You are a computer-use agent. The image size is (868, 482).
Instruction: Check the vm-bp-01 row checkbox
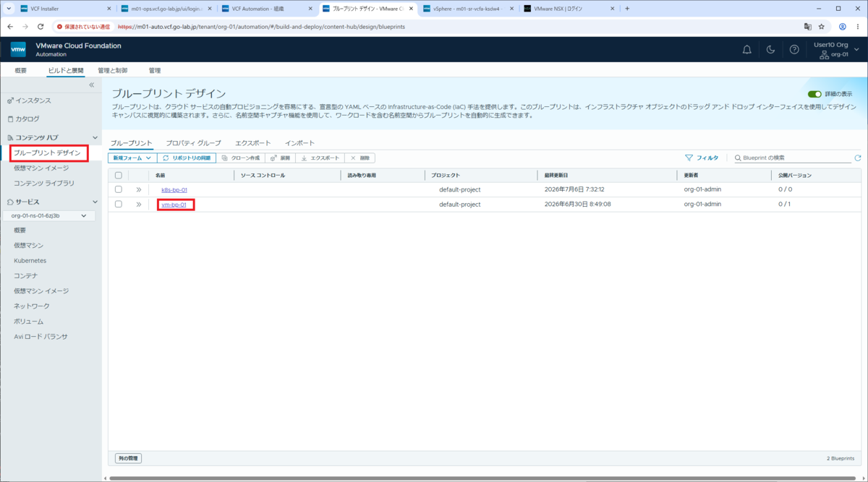pos(119,205)
